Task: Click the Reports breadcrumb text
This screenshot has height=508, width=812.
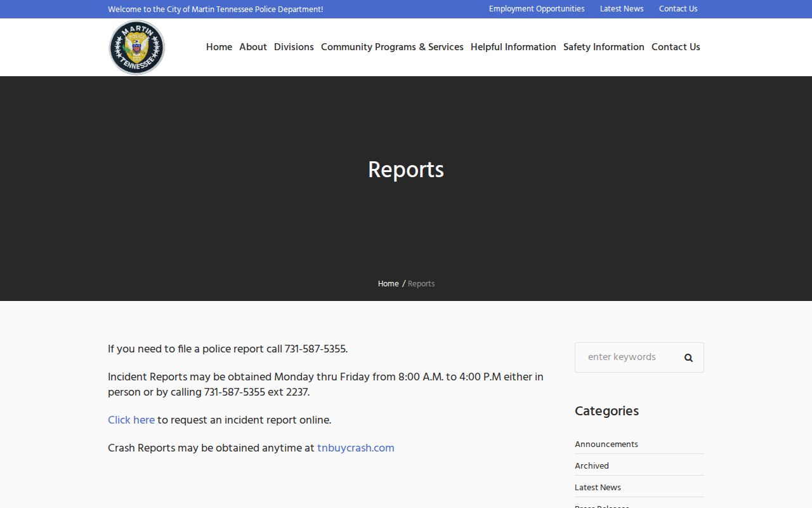Action: coord(421,284)
